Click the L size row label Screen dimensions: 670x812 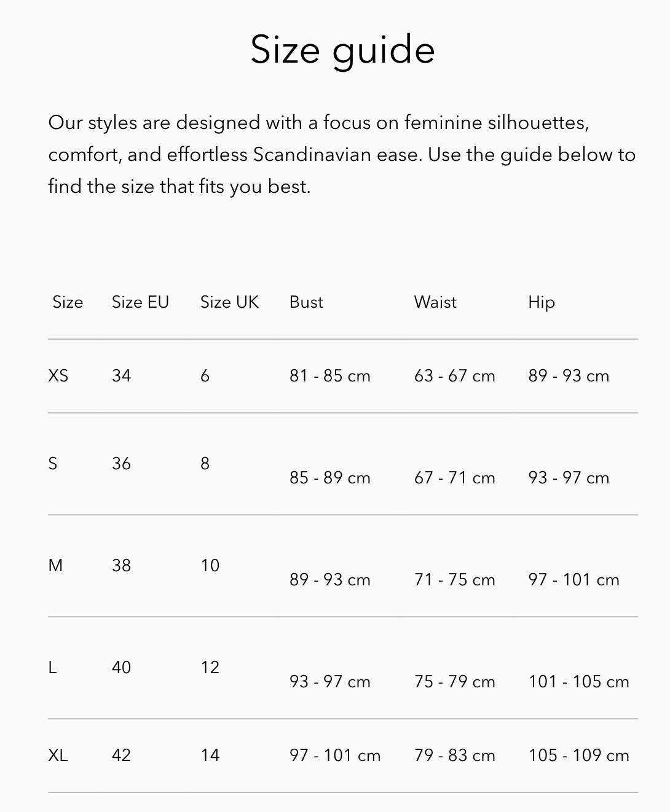52,667
